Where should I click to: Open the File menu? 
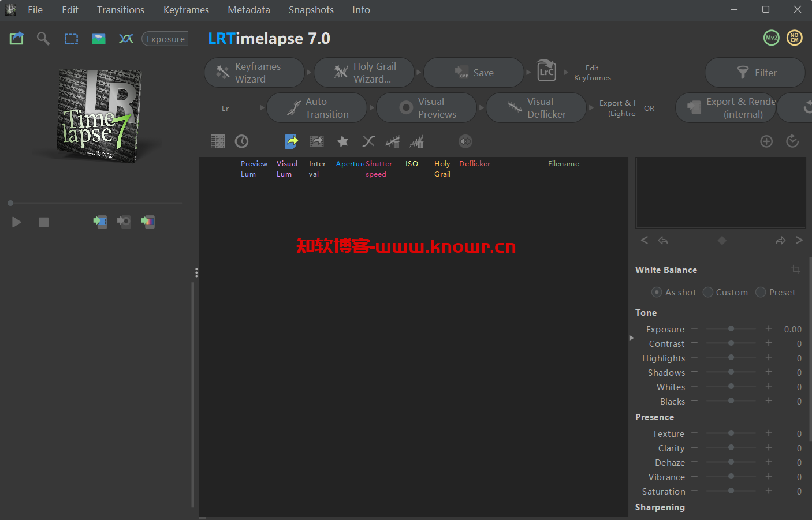(35, 10)
